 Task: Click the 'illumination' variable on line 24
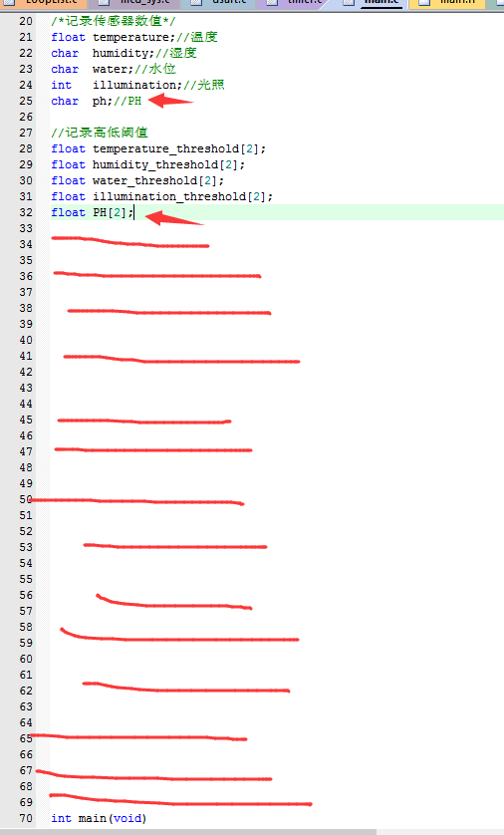tap(134, 86)
